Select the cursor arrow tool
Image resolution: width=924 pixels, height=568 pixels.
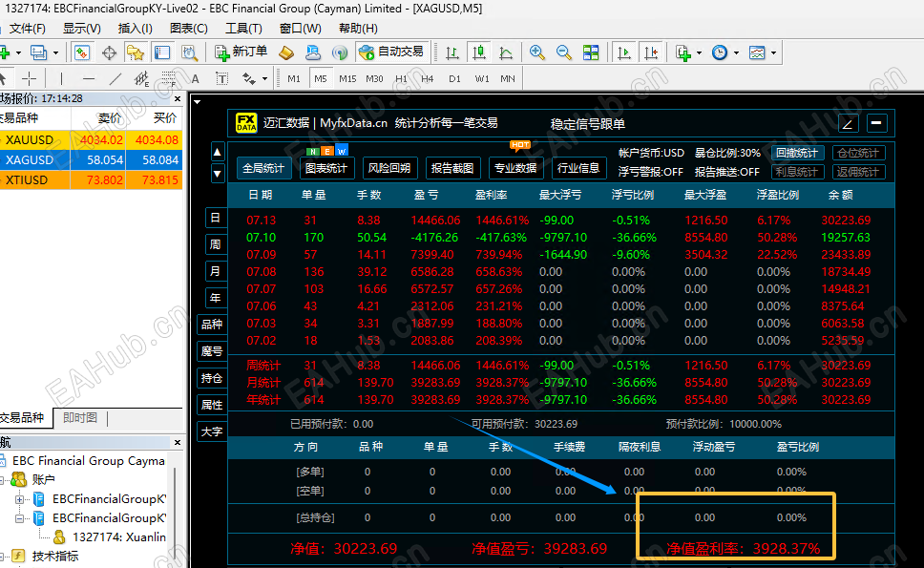point(3,78)
